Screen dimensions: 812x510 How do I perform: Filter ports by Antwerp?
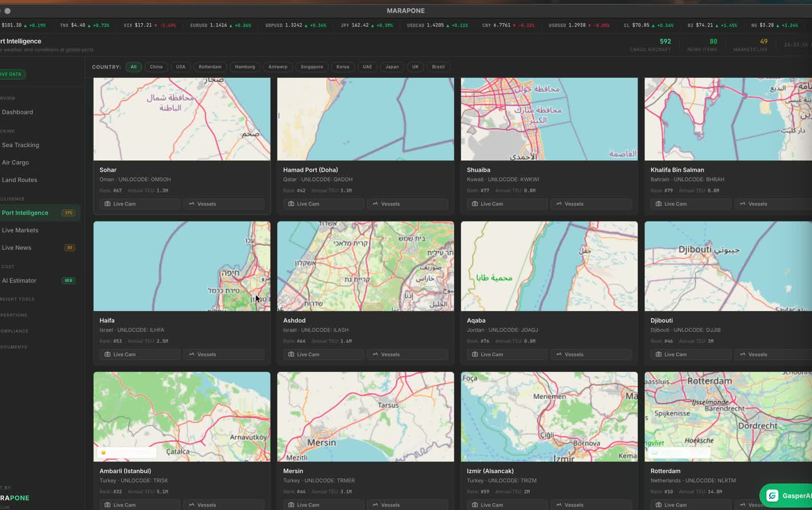click(278, 67)
